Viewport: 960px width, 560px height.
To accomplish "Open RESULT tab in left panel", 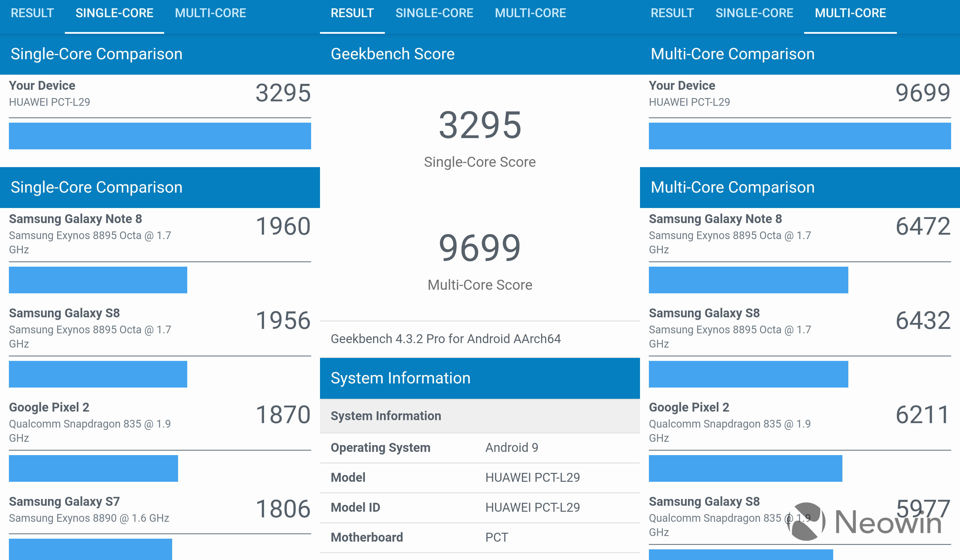I will (x=32, y=13).
